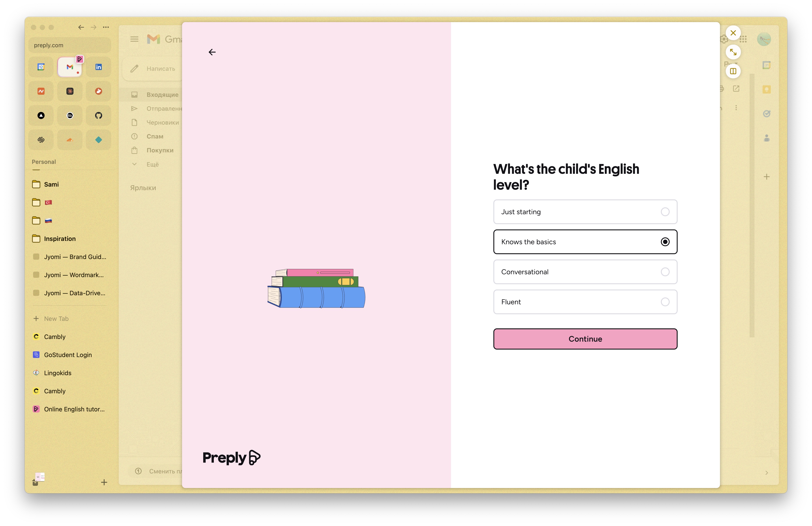Select the Fluent radio option
This screenshot has width=812, height=526.
click(x=665, y=302)
